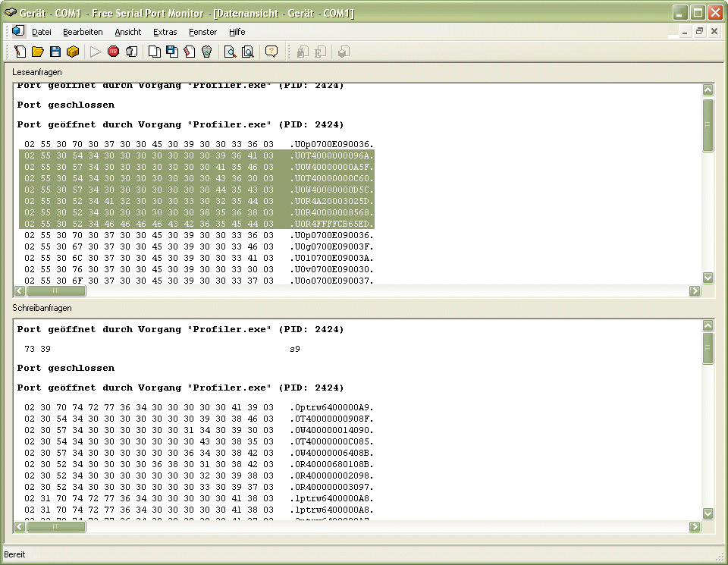The image size is (728, 565).
Task: Click highlighted read line ending .U0R4FFFFCB65ED.
Action: 196,224
